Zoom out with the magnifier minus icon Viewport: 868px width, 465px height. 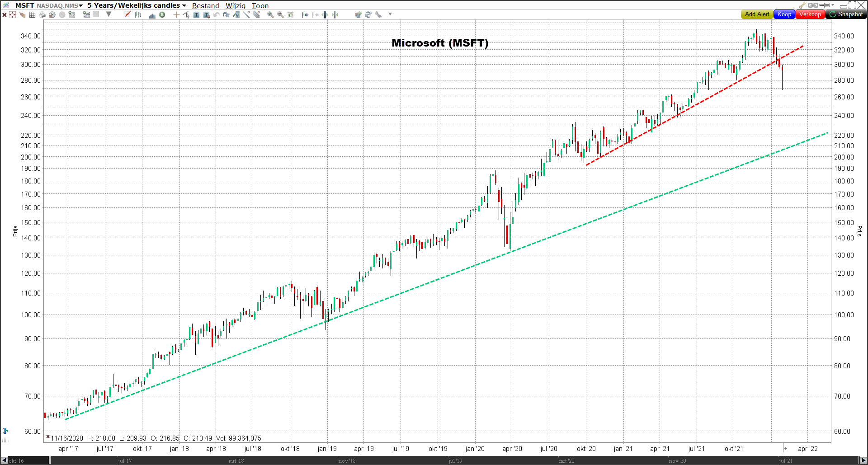point(280,14)
